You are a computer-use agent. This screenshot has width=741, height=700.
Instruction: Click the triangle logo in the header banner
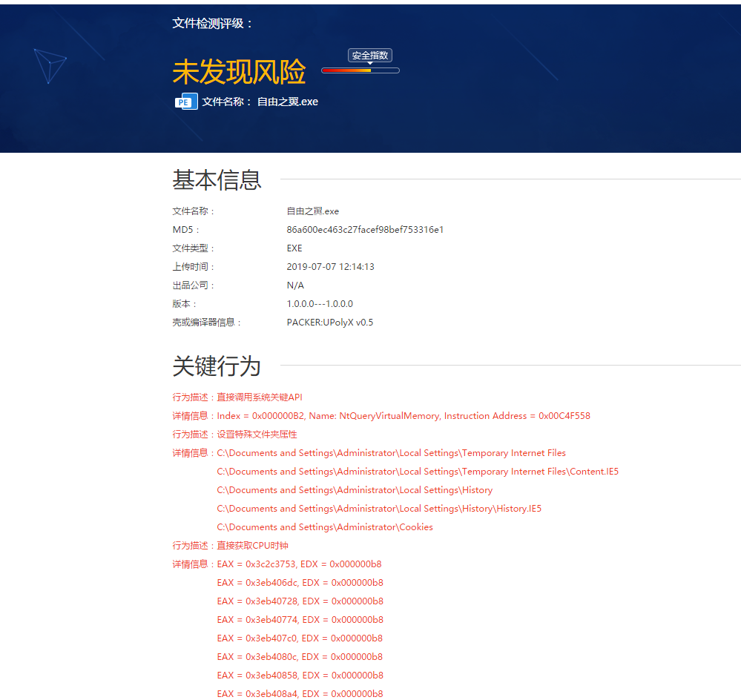[x=50, y=65]
